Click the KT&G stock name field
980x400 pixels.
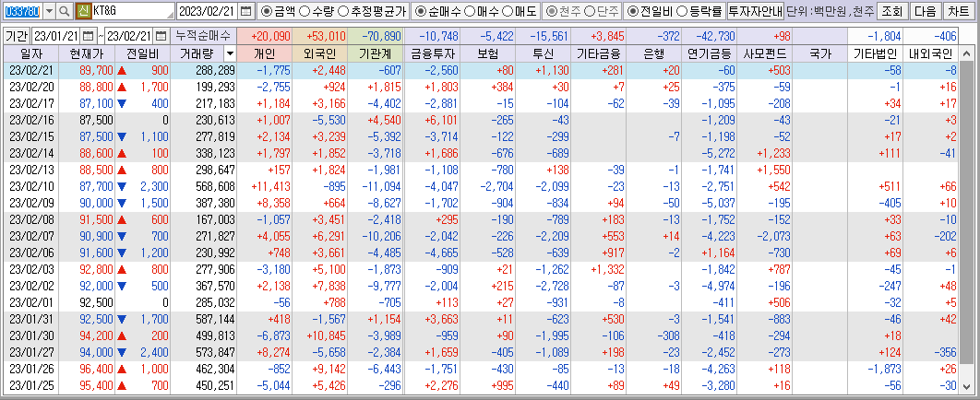click(133, 11)
